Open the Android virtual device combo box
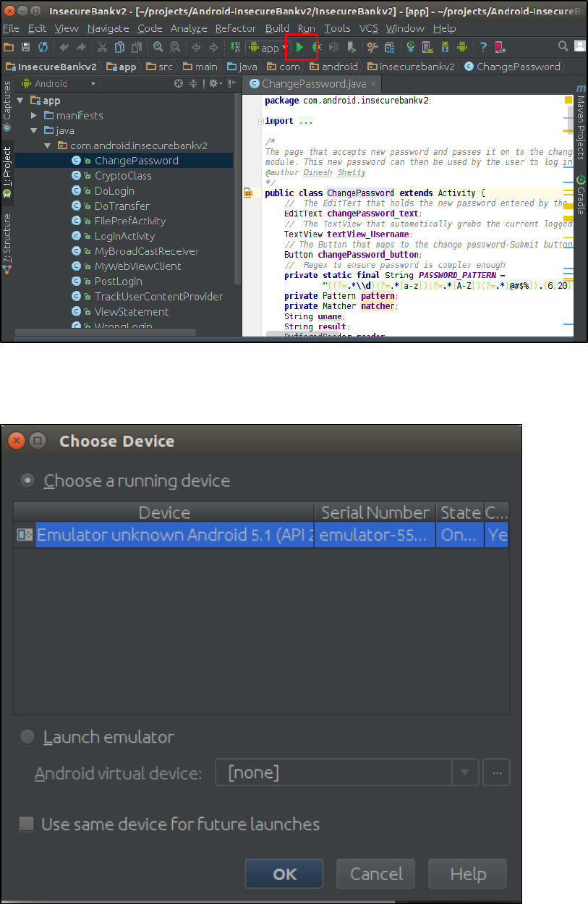 [x=347, y=772]
